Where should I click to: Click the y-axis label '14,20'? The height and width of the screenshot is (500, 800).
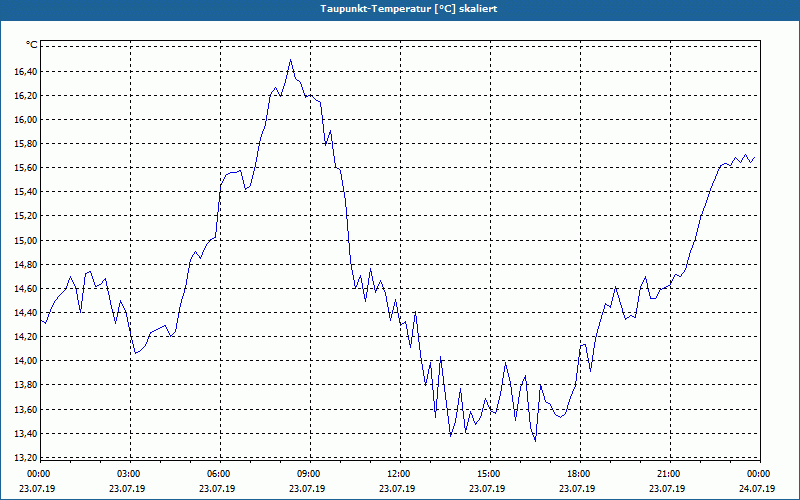pos(26,337)
